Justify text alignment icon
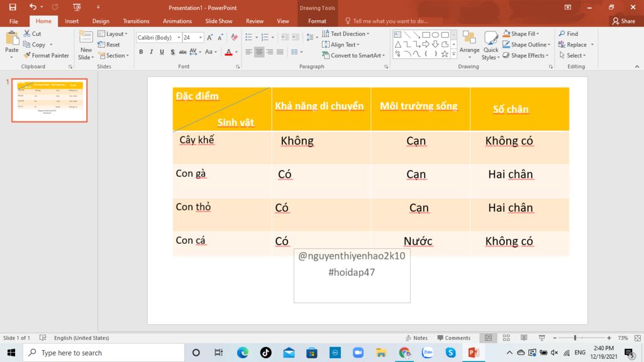Screen dimensions: 644x362 [x=280, y=52]
